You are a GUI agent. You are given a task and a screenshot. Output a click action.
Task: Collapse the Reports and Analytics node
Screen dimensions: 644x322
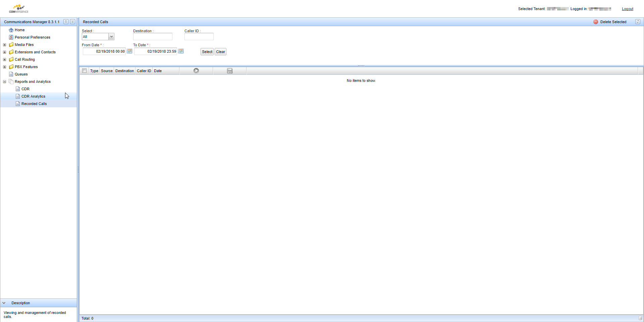tap(5, 82)
